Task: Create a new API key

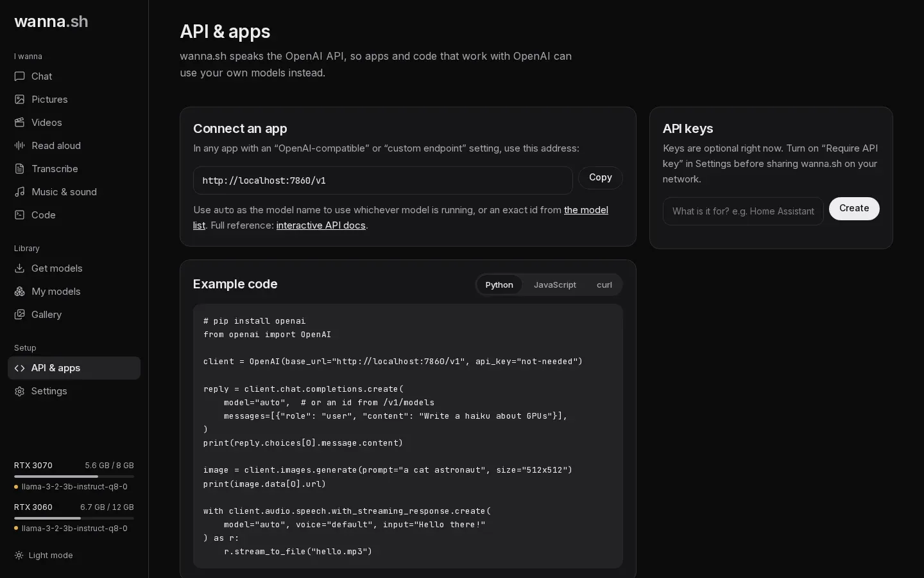Action: [x=854, y=209]
